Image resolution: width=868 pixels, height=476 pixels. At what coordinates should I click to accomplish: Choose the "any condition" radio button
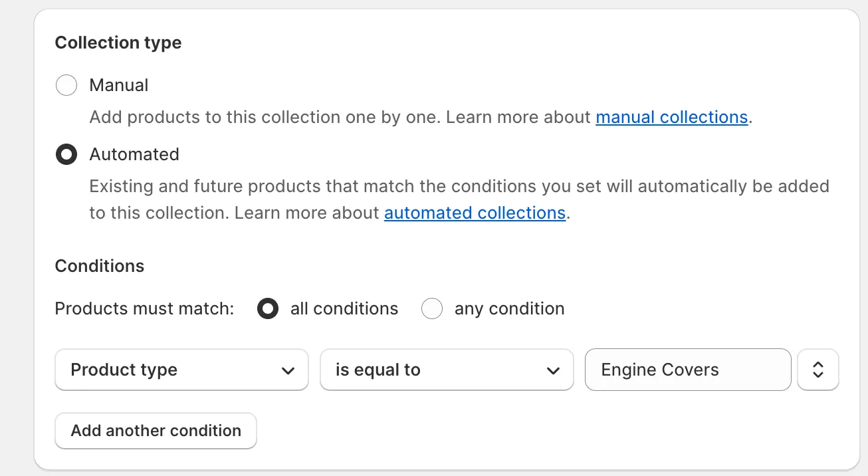click(x=432, y=309)
